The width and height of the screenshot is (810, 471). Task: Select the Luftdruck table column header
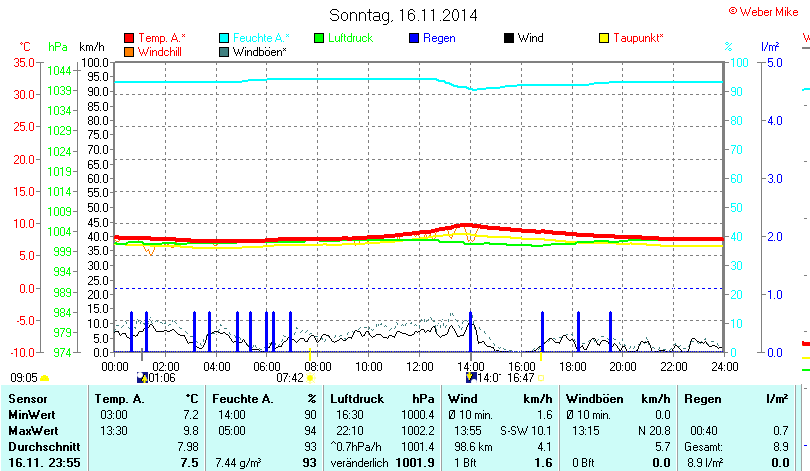[357, 399]
